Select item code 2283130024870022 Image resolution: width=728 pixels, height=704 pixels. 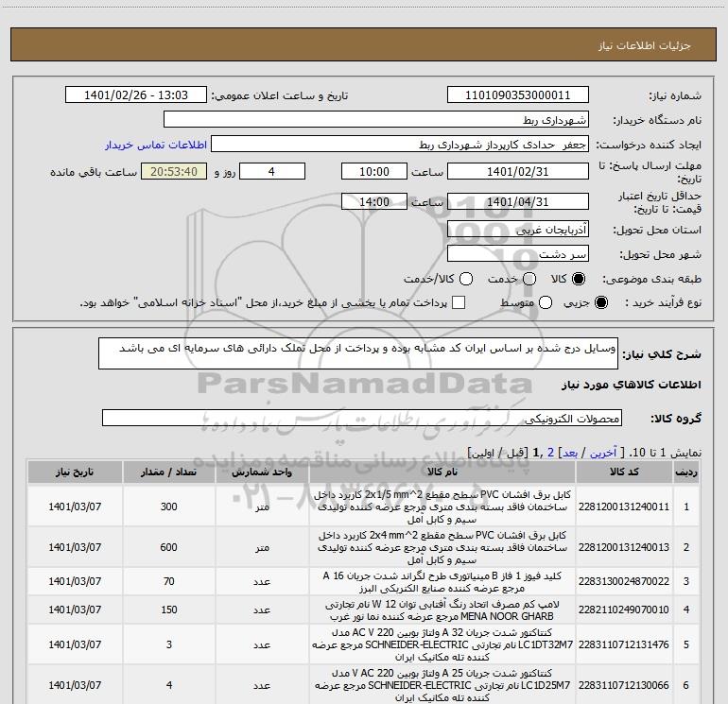click(x=624, y=581)
